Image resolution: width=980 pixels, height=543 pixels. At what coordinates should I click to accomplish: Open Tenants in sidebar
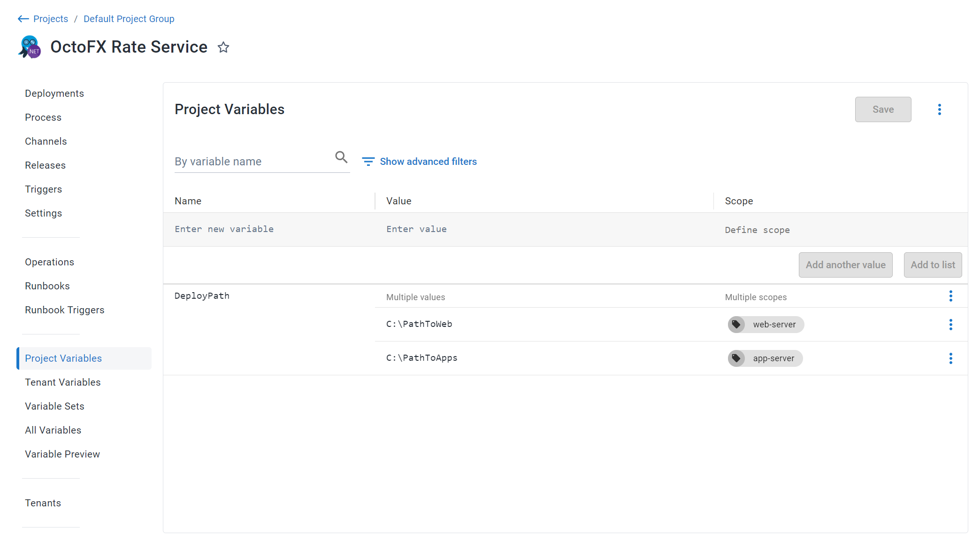[x=43, y=503]
